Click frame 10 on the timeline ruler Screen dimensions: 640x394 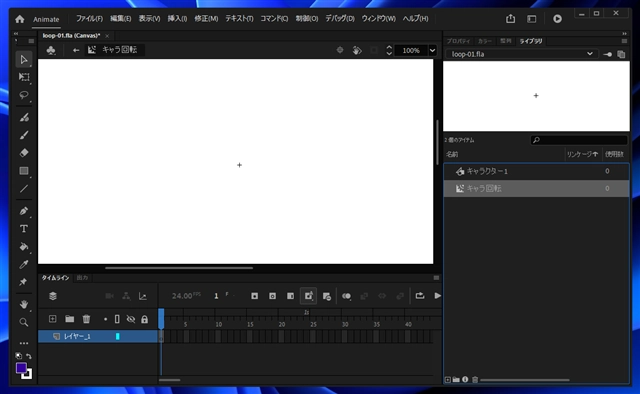pyautogui.click(x=219, y=325)
